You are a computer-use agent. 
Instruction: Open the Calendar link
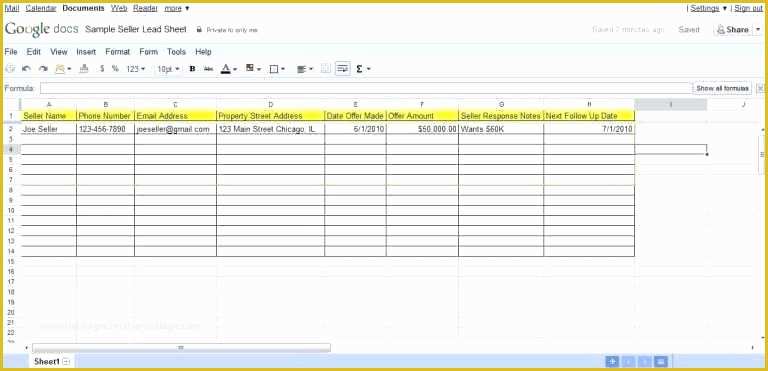[41, 8]
